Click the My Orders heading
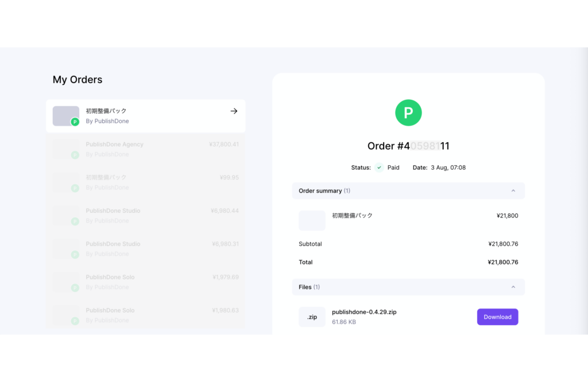The image size is (588, 382). pyautogui.click(x=78, y=80)
